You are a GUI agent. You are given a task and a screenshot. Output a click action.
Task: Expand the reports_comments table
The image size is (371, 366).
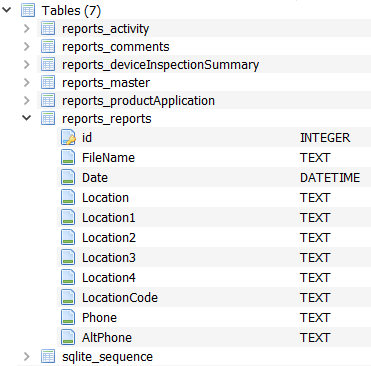(27, 47)
